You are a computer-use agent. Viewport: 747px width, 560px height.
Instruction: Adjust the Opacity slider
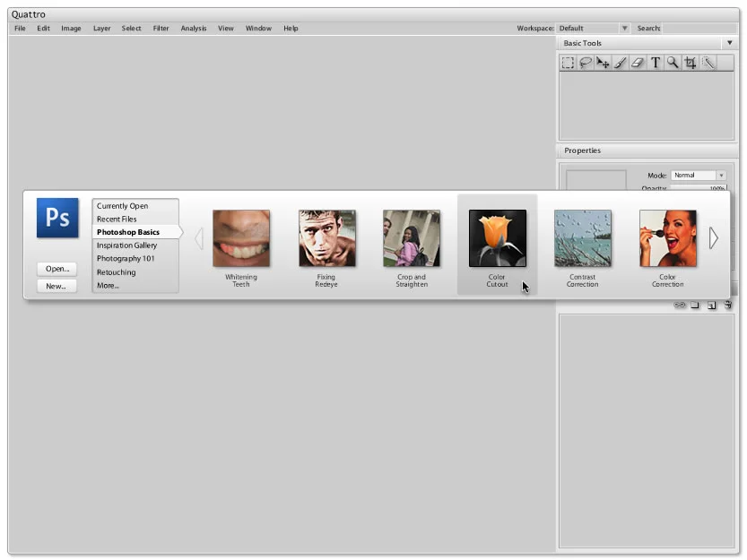coord(699,188)
